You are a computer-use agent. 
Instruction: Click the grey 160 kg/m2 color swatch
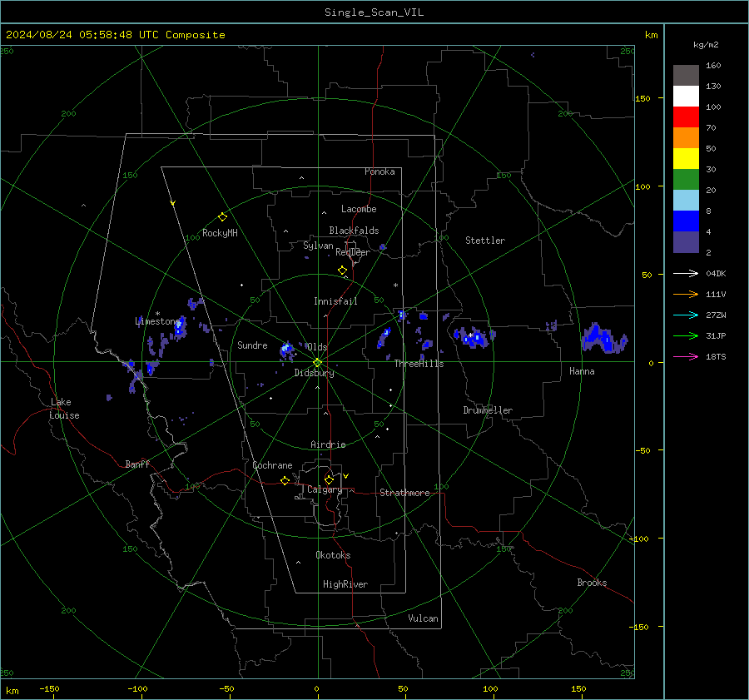tap(686, 76)
